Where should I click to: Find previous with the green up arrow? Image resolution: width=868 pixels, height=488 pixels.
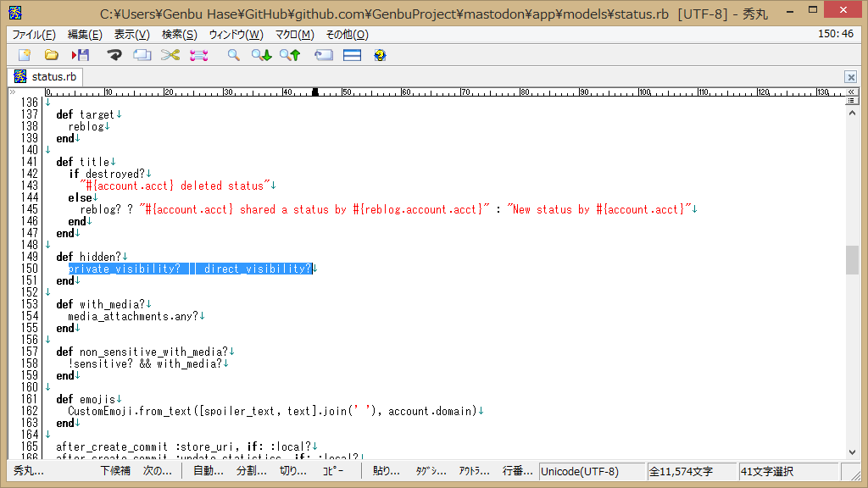click(x=290, y=55)
